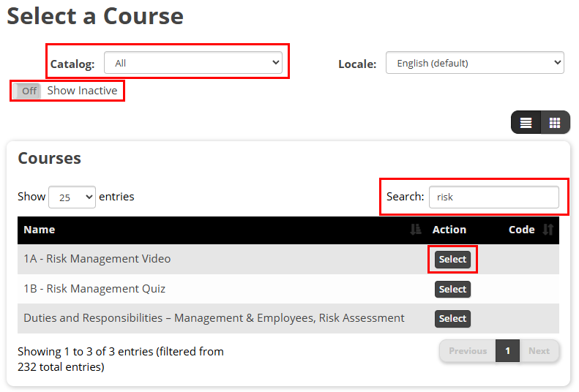This screenshot has height=392, width=579.
Task: Click the Previous page button
Action: (468, 351)
